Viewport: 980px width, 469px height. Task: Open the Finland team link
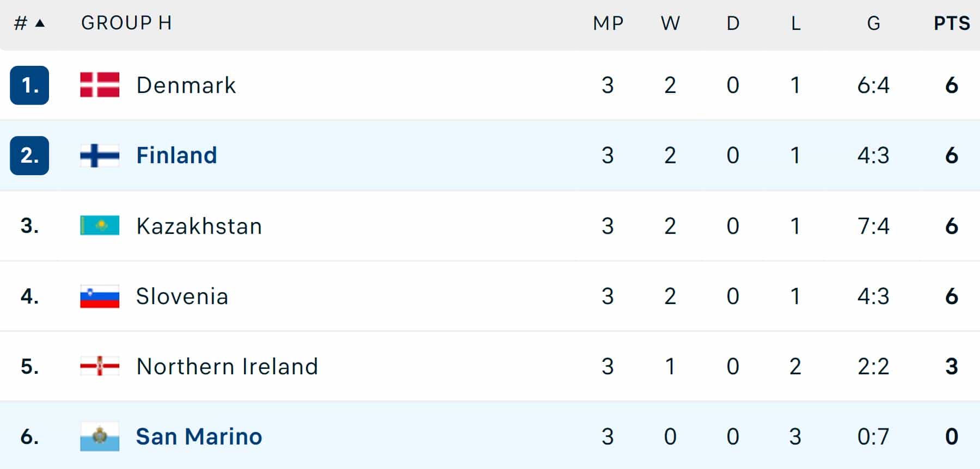point(176,156)
